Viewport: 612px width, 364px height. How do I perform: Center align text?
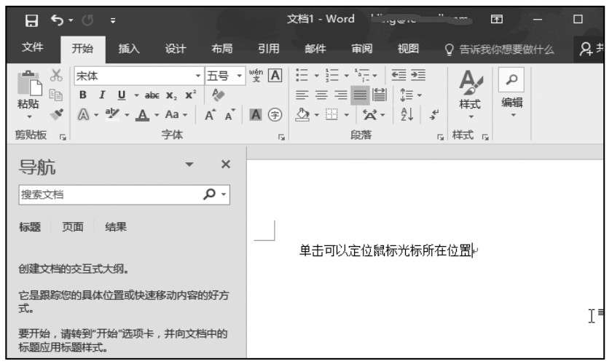tap(321, 95)
